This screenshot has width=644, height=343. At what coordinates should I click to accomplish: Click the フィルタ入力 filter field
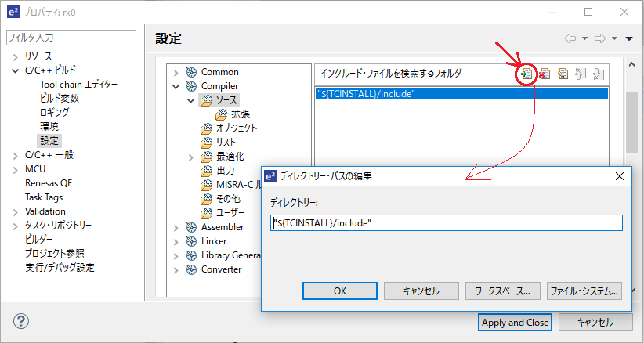pos(71,38)
